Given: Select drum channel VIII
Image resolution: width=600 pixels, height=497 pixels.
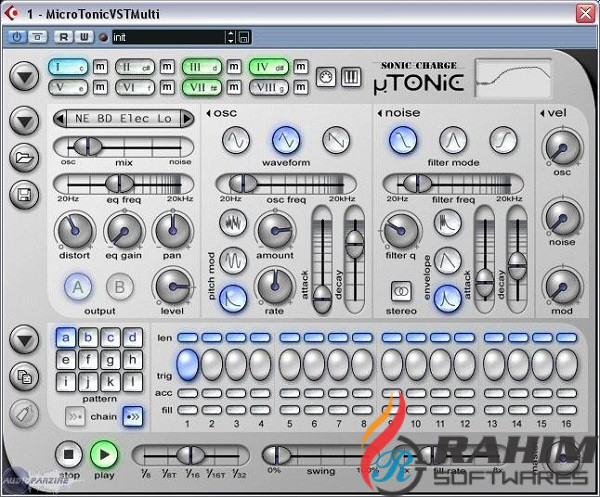Looking at the screenshot, I should [269, 87].
